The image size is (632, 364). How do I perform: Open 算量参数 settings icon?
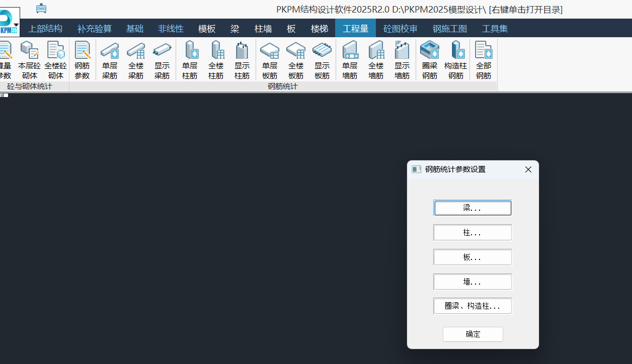[5, 60]
